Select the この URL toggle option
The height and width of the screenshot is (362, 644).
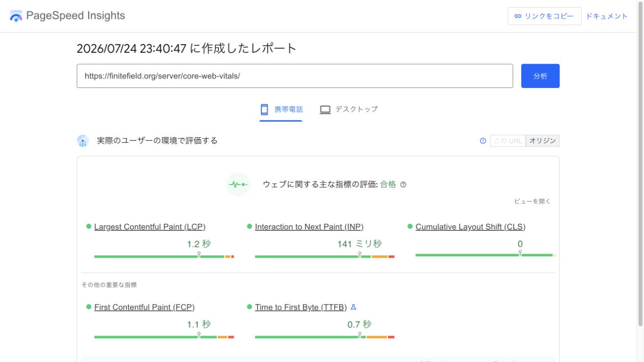(x=508, y=141)
